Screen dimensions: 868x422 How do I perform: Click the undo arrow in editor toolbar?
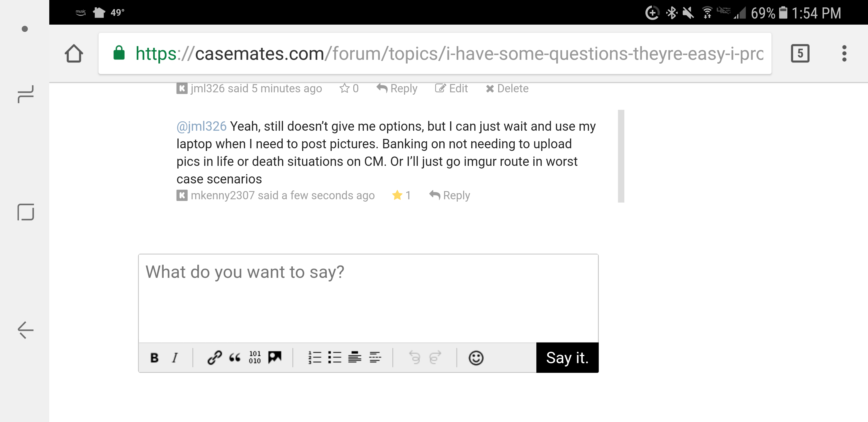[x=415, y=358]
